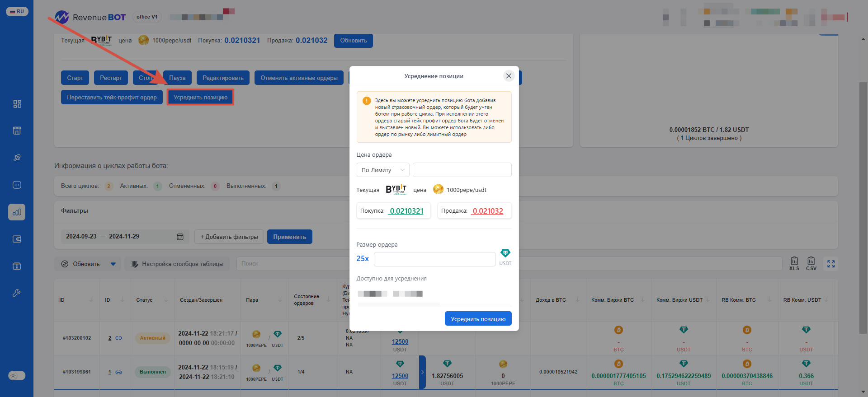Sort by RB Комм. USDT column

coord(826,300)
